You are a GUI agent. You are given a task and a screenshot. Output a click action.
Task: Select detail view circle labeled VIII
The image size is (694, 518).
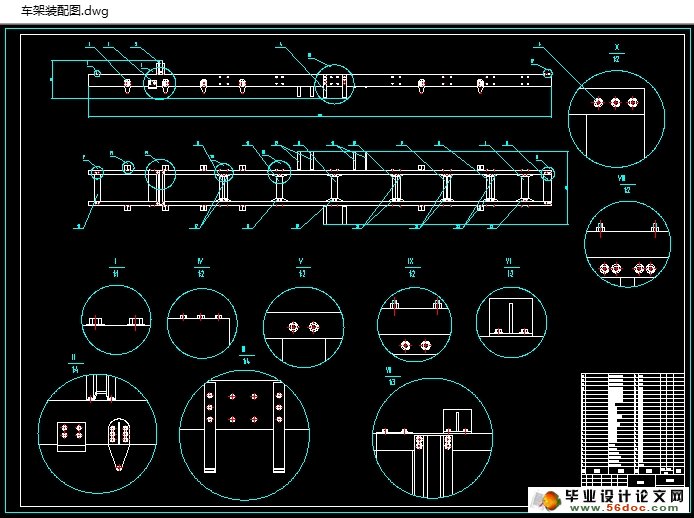click(628, 244)
